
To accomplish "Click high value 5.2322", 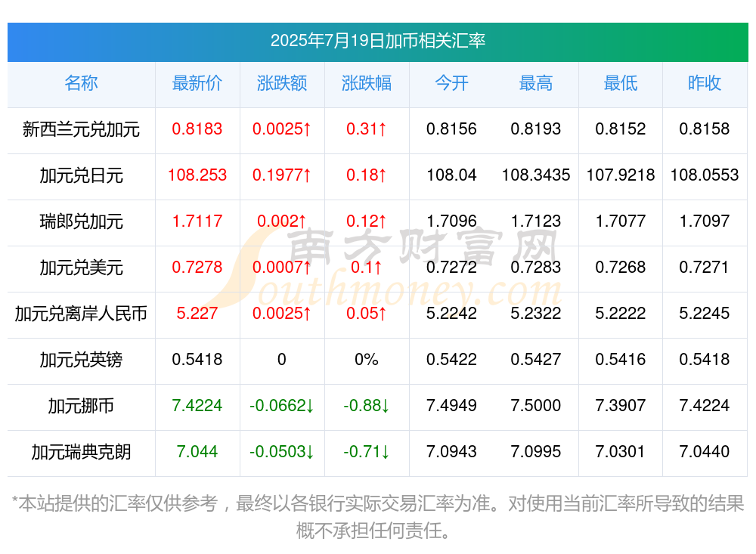I will coord(536,314).
